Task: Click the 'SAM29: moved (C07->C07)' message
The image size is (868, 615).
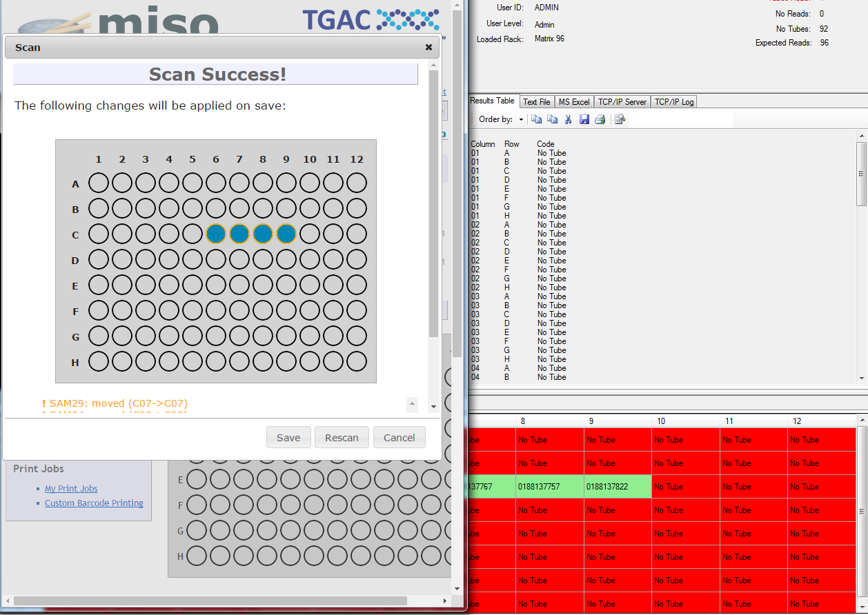Action: point(115,403)
